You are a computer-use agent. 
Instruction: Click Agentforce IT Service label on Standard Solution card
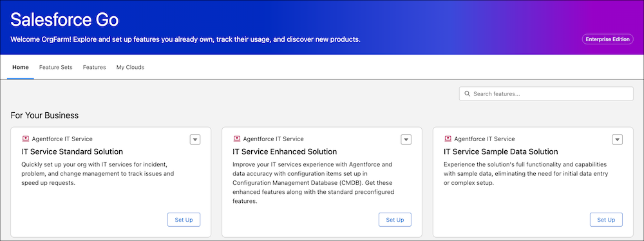pos(62,139)
